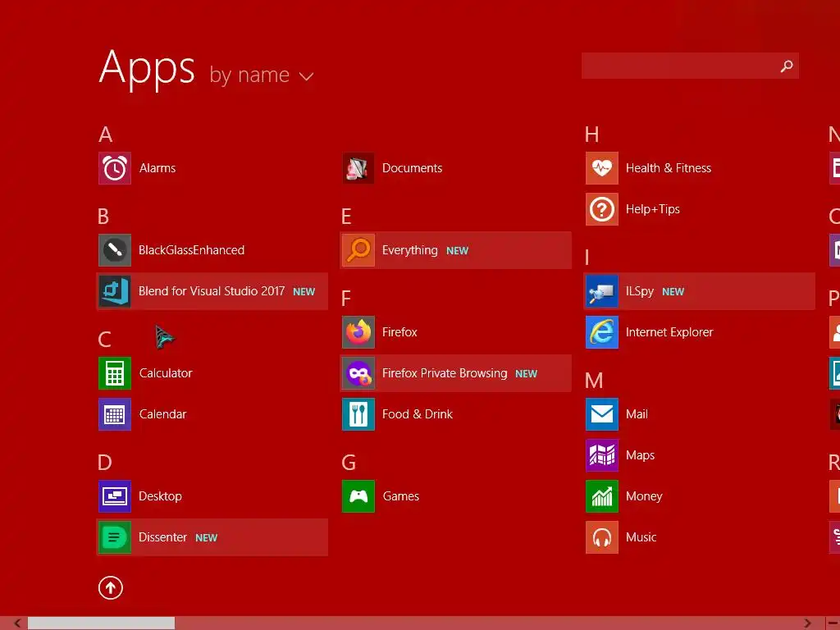This screenshot has height=630, width=840.
Task: Open the Help+Tips question mark icon
Action: [x=602, y=209]
